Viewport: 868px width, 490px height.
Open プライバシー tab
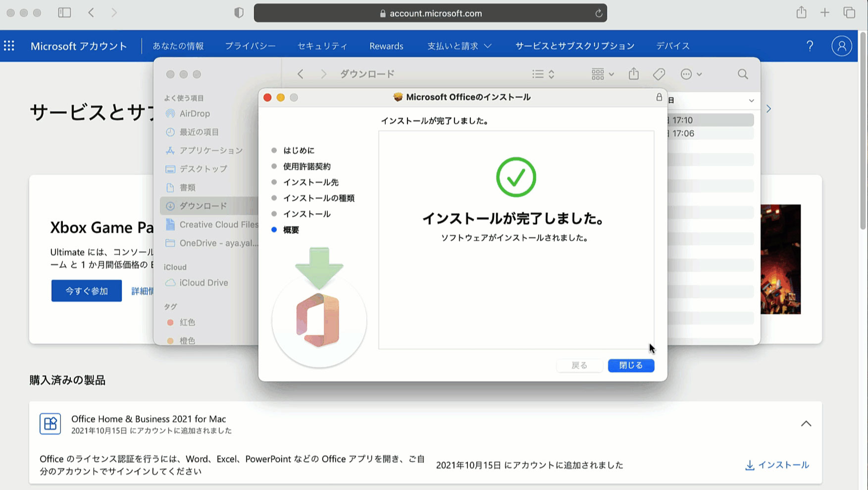pyautogui.click(x=250, y=46)
